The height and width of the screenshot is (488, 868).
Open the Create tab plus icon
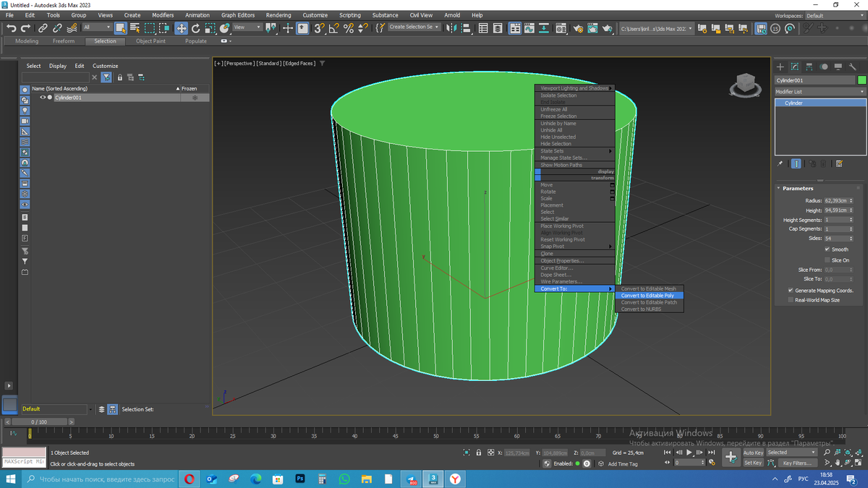780,67
